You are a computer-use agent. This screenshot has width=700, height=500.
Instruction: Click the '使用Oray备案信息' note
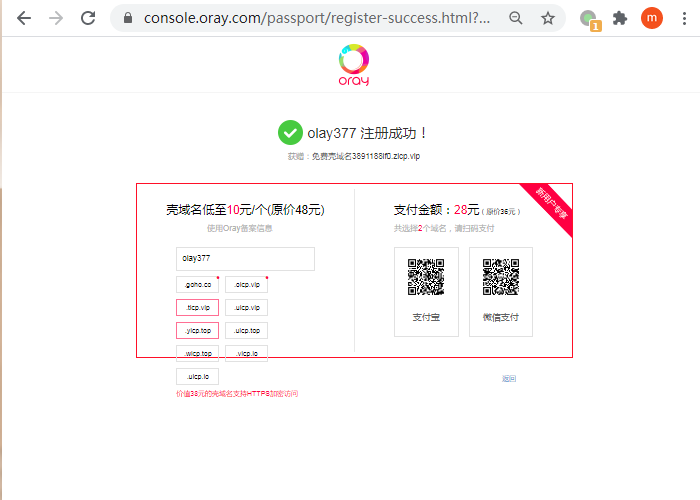click(239, 229)
